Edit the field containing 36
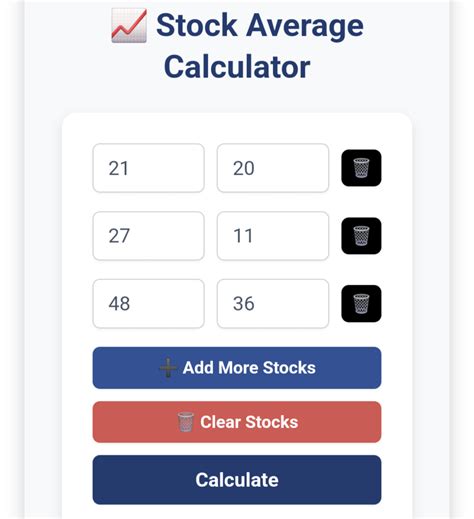474x519 pixels. (273, 304)
